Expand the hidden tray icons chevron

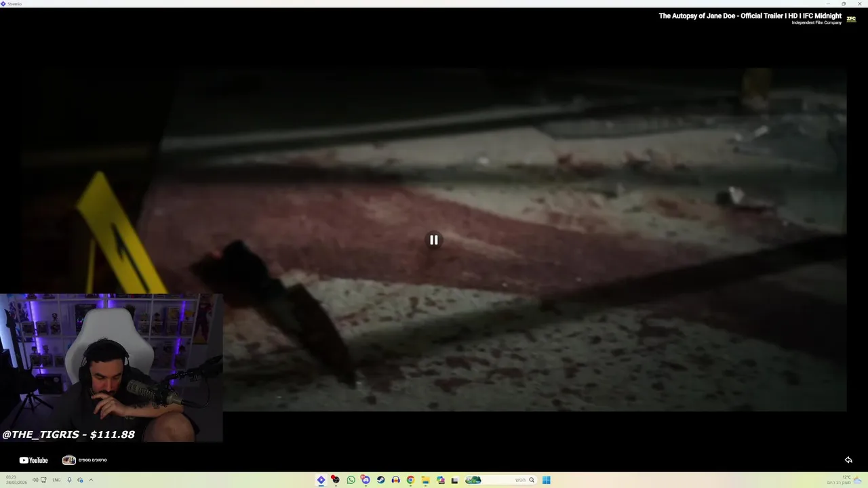(91, 480)
